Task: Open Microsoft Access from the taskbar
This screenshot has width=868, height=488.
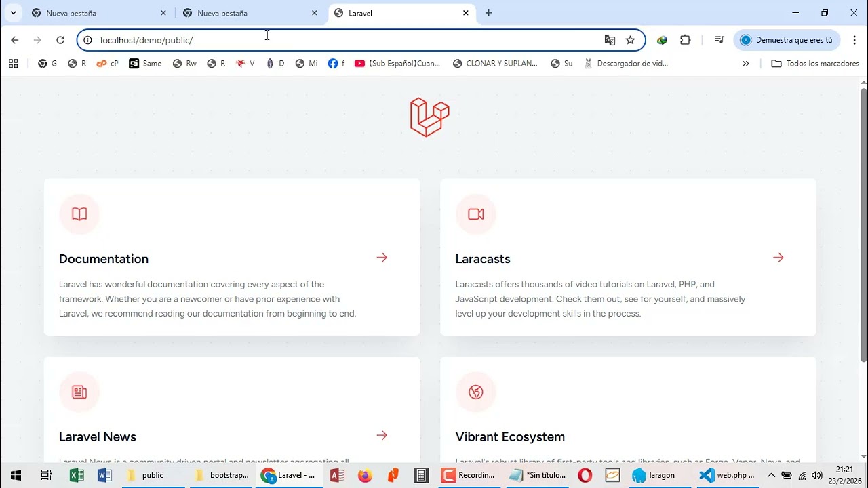Action: 337,475
